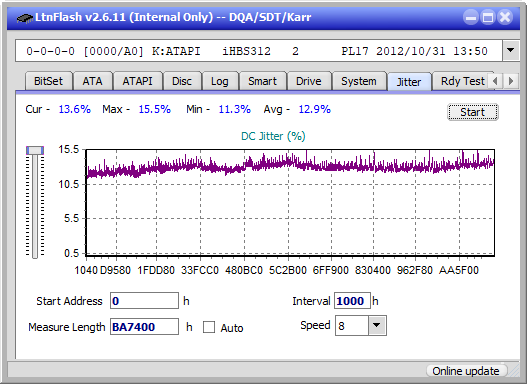The width and height of the screenshot is (527, 384).
Task: Go to the Rdy Test tab
Action: [x=462, y=81]
